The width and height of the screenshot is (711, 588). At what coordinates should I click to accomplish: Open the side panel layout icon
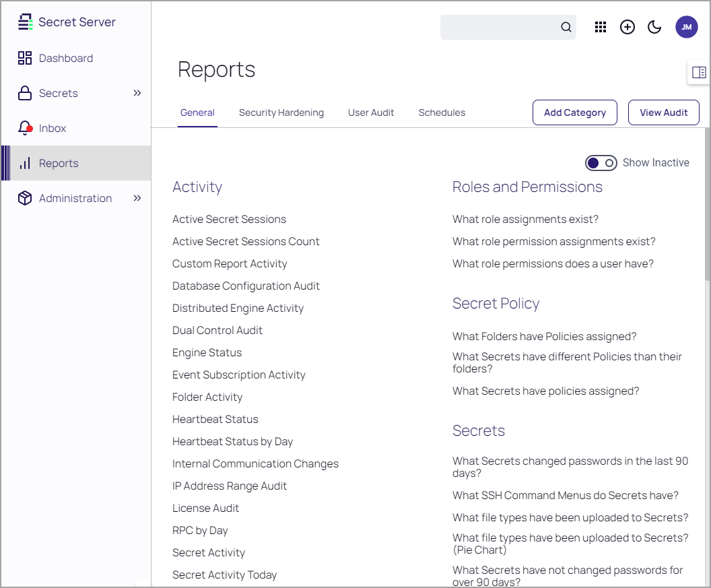(x=699, y=72)
